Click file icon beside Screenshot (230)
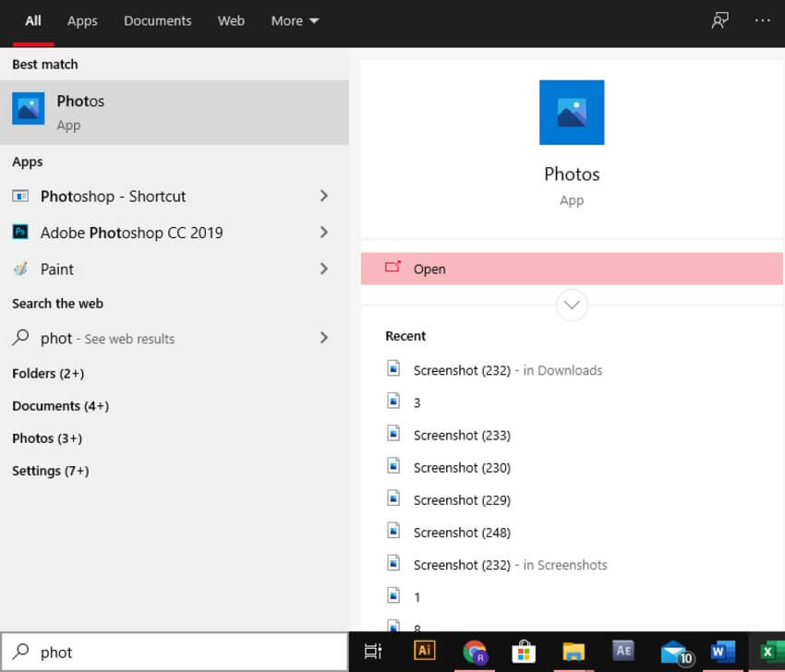This screenshot has width=785, height=672. 393,466
